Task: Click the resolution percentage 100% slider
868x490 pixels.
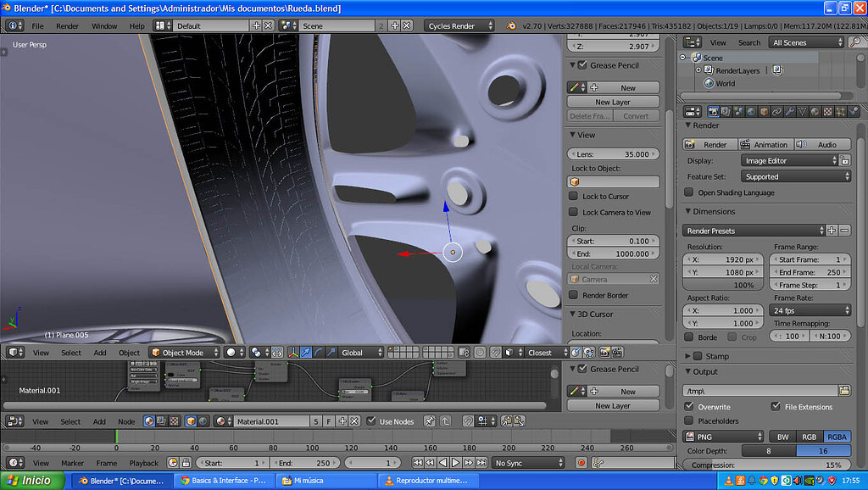Action: pyautogui.click(x=723, y=285)
